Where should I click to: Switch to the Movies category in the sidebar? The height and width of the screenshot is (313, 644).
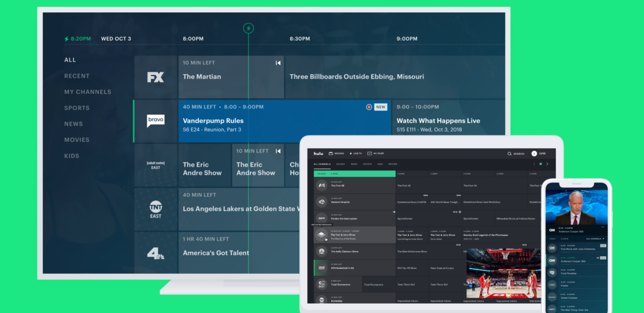77,140
